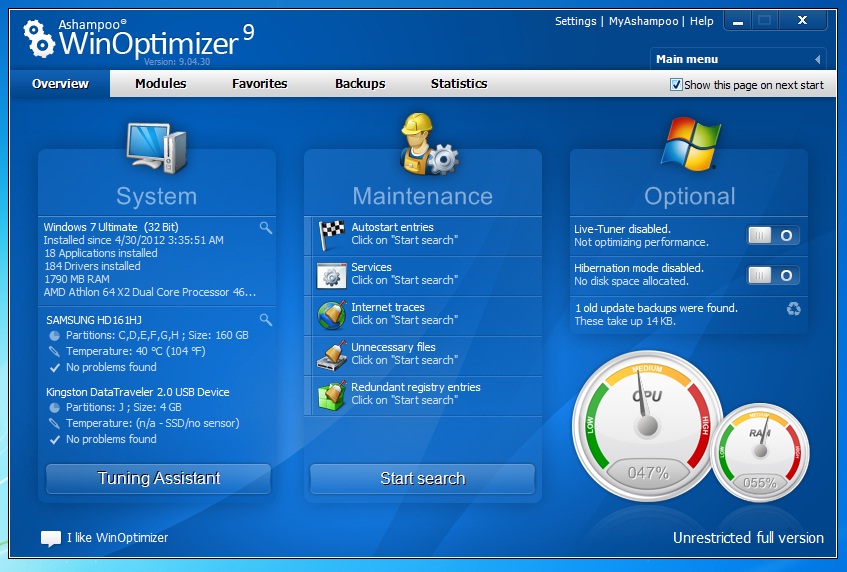Click the Redundant registry entries cube icon
This screenshot has width=847, height=572.
pos(331,395)
